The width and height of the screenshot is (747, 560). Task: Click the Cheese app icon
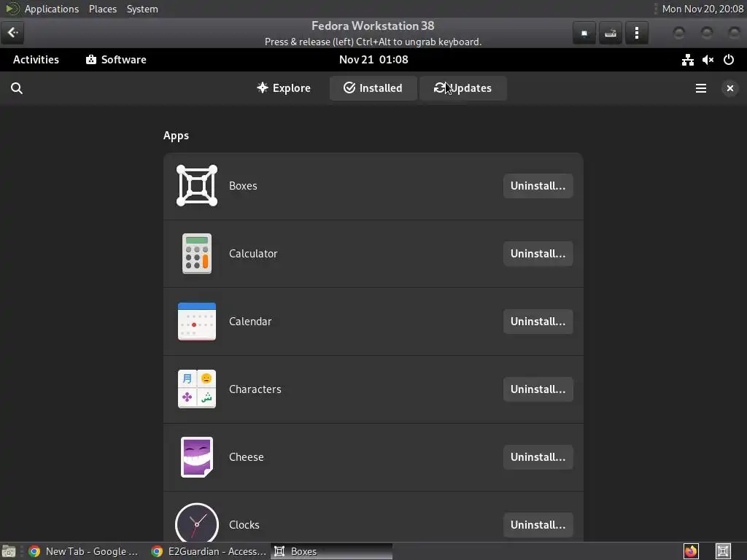pos(197,457)
